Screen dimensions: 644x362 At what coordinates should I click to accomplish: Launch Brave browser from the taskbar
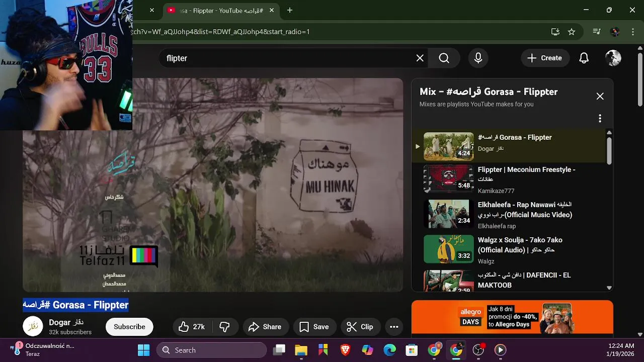(x=345, y=350)
